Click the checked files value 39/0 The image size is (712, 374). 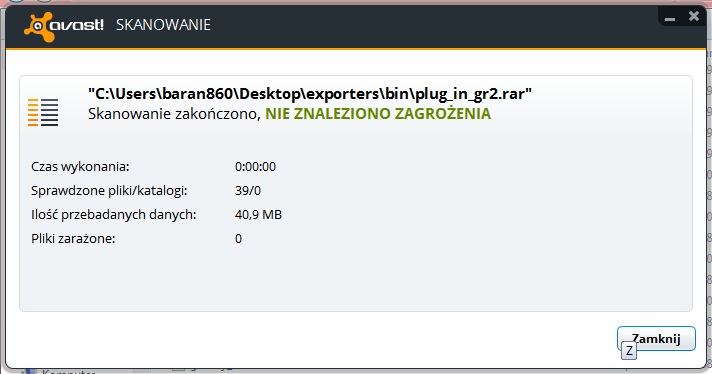pyautogui.click(x=248, y=191)
